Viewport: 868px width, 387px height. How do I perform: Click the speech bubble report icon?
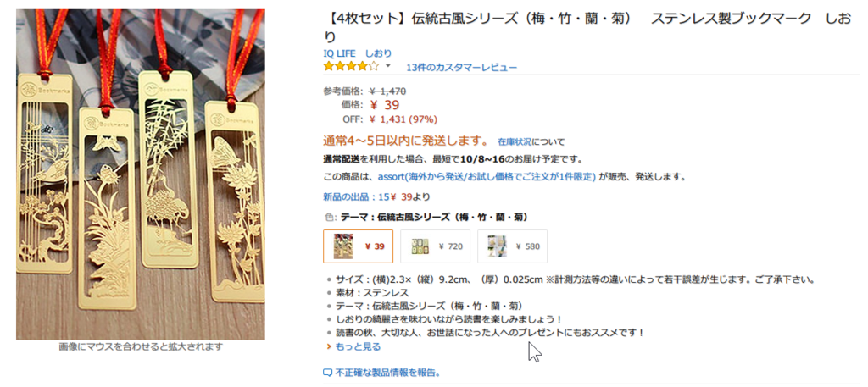click(x=327, y=372)
